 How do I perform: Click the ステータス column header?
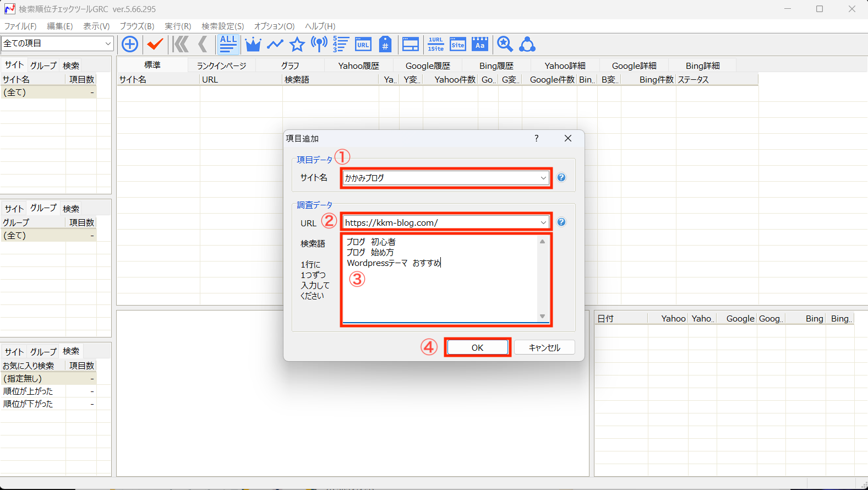click(x=717, y=79)
